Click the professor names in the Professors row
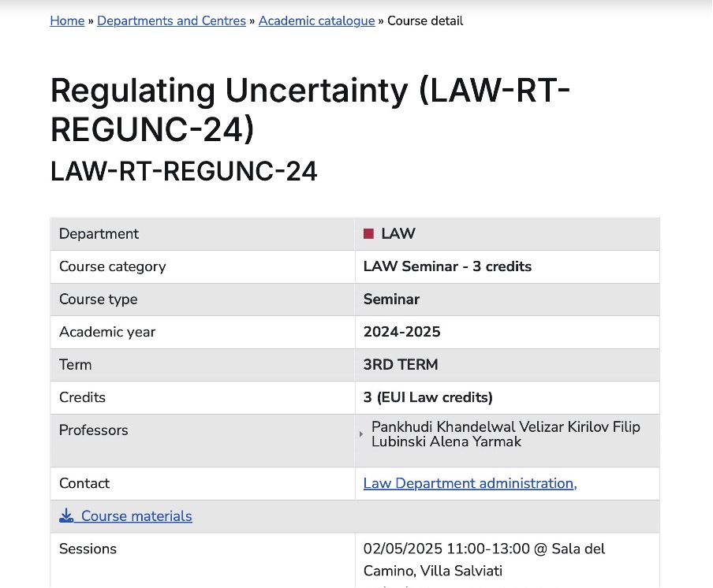The image size is (713, 588). tap(506, 434)
